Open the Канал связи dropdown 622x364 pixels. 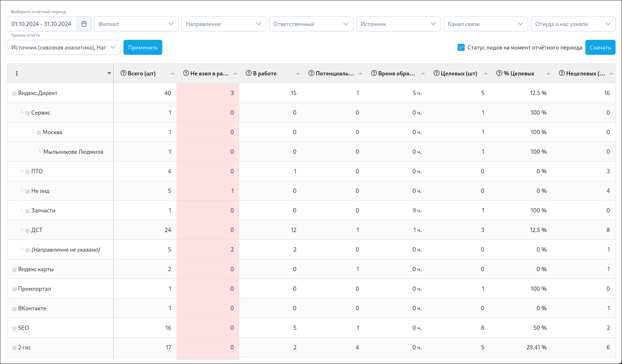(485, 24)
